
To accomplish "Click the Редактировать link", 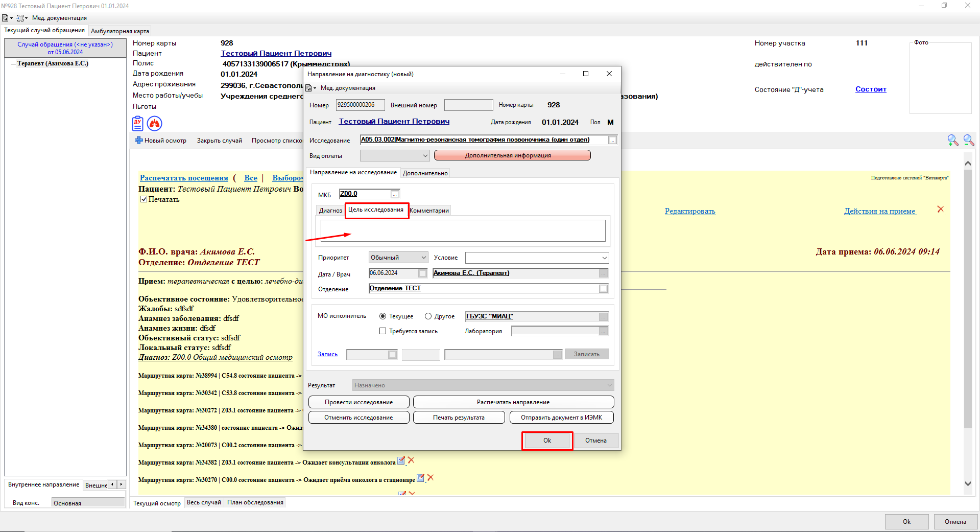I will [690, 211].
